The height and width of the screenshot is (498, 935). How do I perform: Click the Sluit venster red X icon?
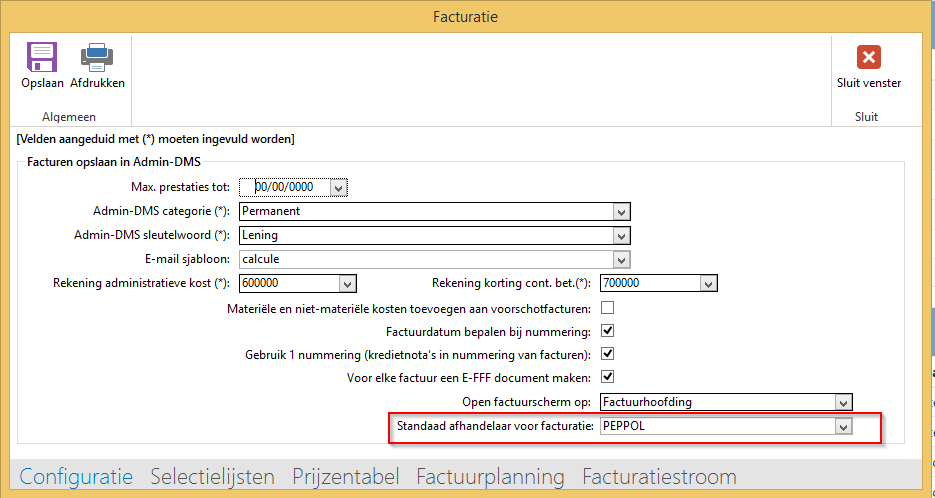click(868, 57)
